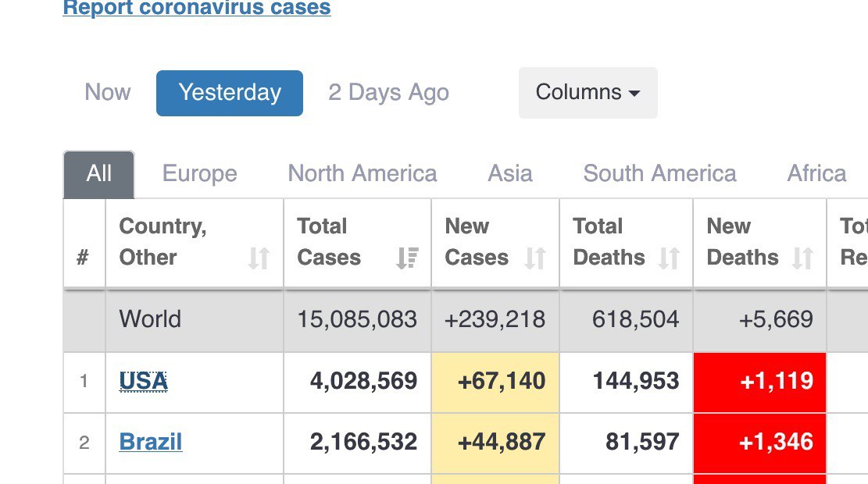Open the USA country link

144,381
